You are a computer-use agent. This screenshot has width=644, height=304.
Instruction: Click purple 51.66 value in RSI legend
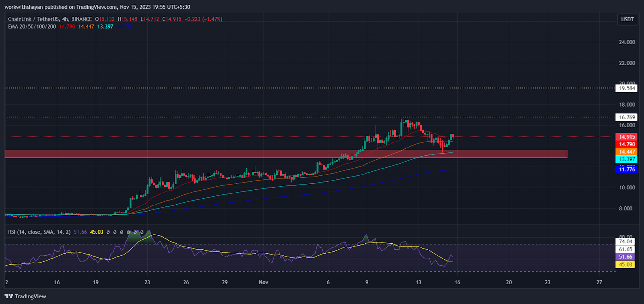pos(80,232)
